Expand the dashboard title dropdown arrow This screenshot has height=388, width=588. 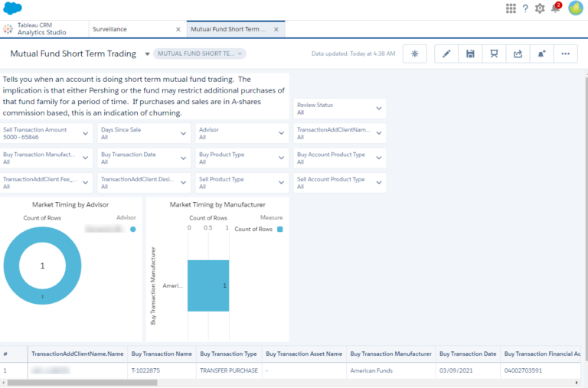pyautogui.click(x=147, y=54)
